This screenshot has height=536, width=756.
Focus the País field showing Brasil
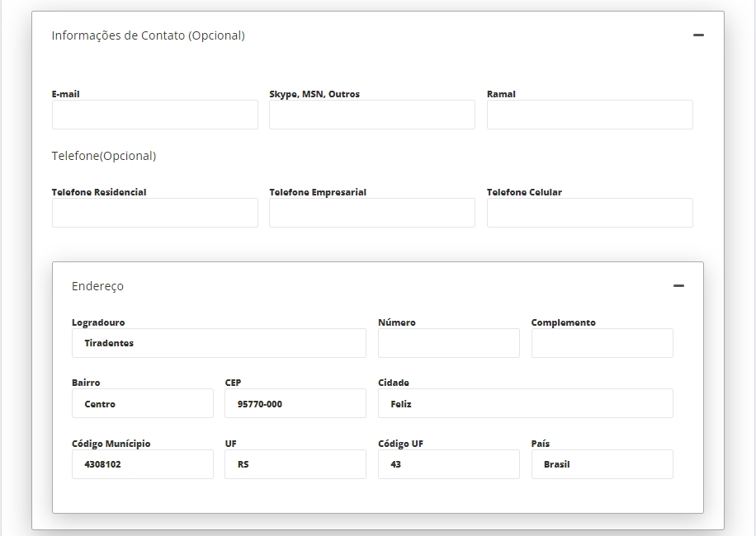(602, 464)
